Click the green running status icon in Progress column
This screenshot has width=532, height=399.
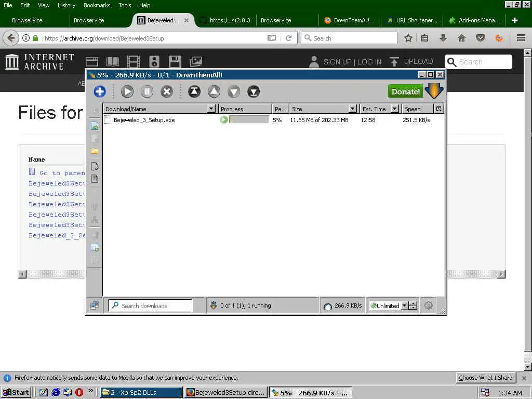[x=223, y=119]
